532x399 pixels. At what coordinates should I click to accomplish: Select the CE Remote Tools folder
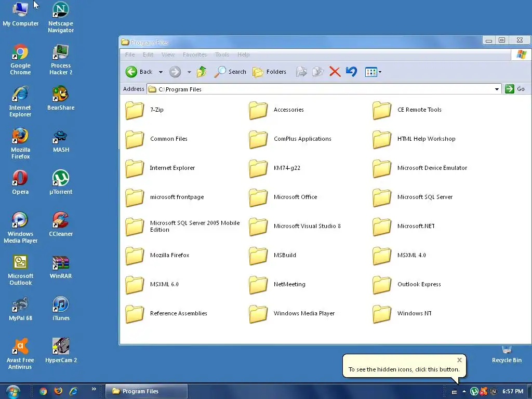407,110
